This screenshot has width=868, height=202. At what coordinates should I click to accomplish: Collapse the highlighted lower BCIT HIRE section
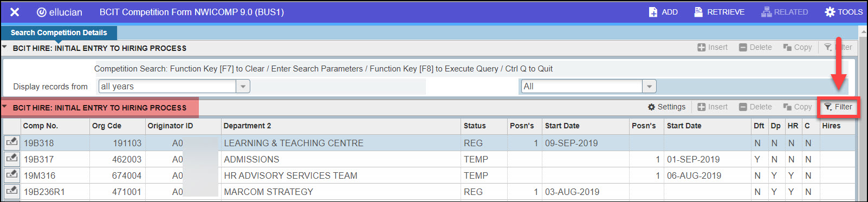click(x=5, y=107)
